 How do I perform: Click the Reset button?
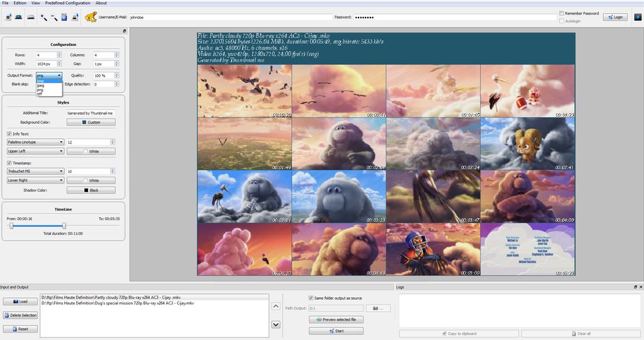tap(20, 329)
